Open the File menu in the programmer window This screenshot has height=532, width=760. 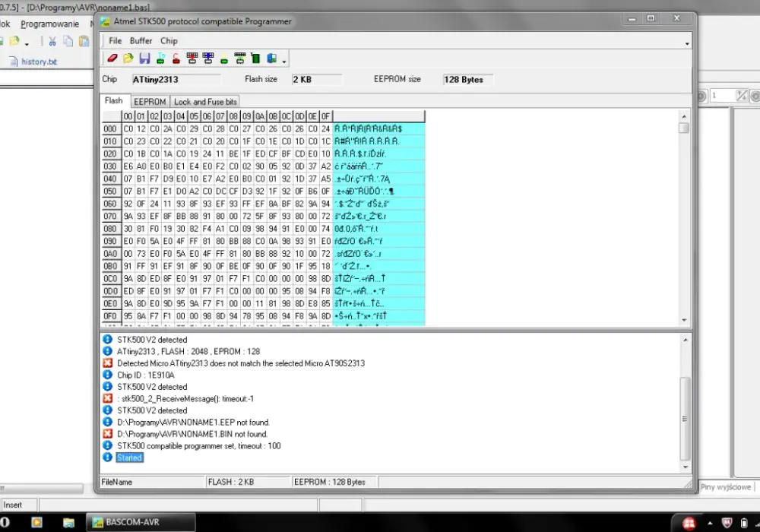pyautogui.click(x=116, y=41)
